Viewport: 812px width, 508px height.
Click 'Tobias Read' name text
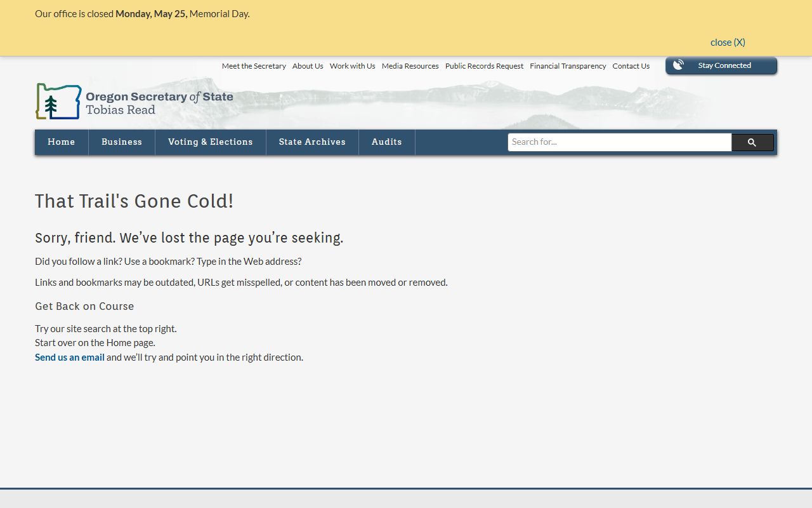[121, 110]
